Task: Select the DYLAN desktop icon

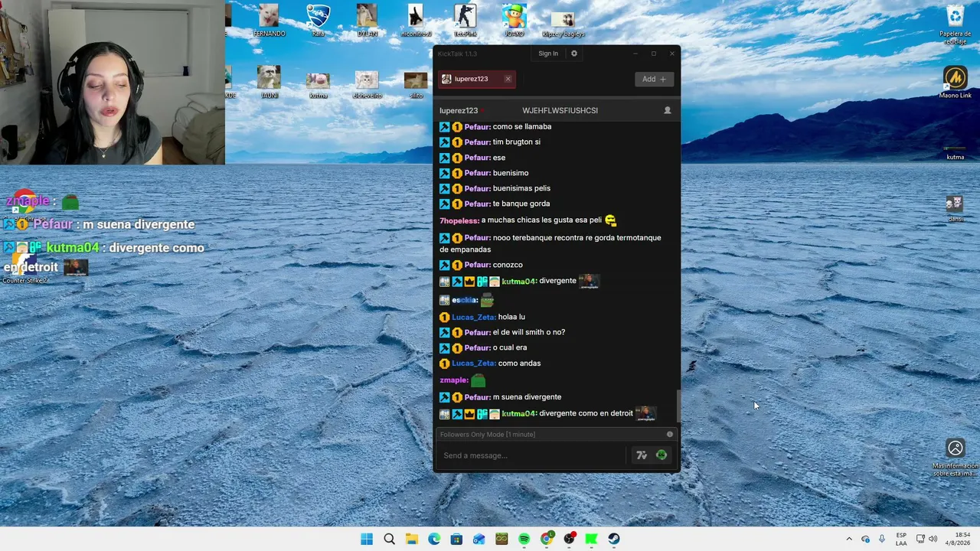Action: (x=367, y=20)
